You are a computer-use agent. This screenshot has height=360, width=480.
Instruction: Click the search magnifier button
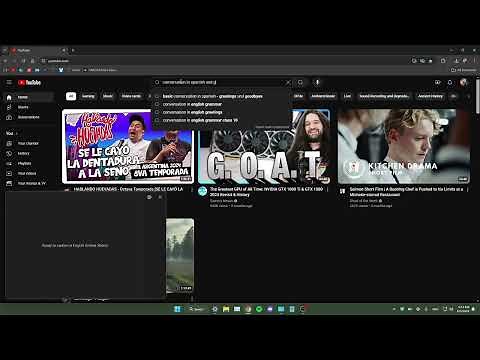300,82
